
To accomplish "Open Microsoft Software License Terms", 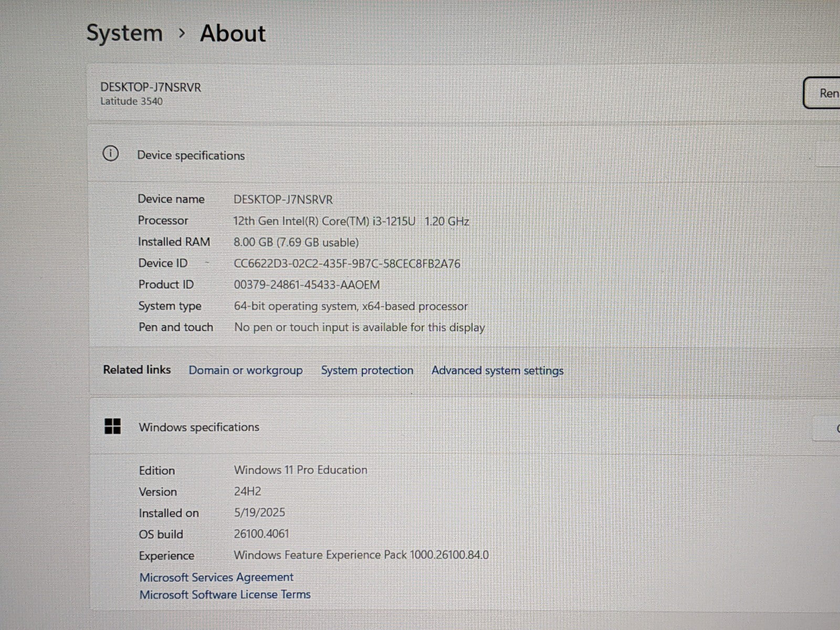I will tap(225, 594).
